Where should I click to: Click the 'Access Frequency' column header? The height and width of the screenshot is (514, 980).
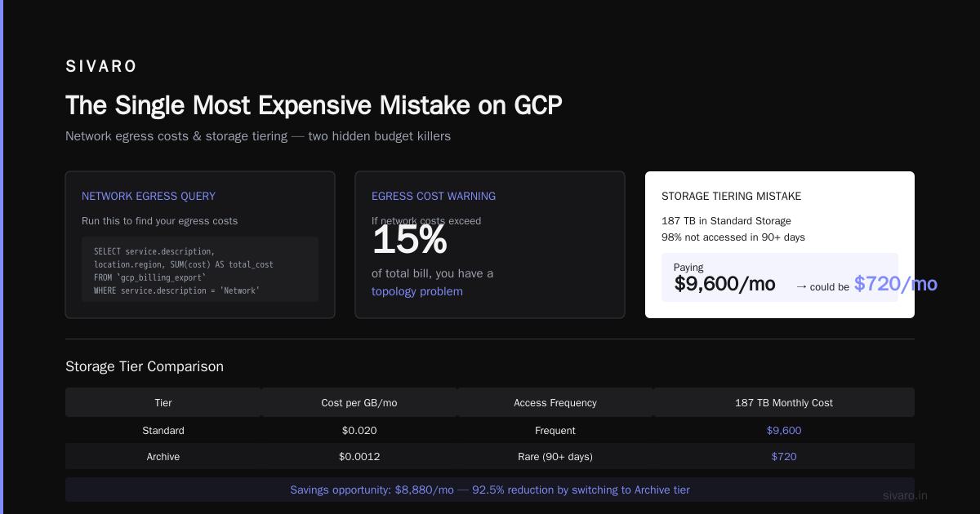coord(555,403)
